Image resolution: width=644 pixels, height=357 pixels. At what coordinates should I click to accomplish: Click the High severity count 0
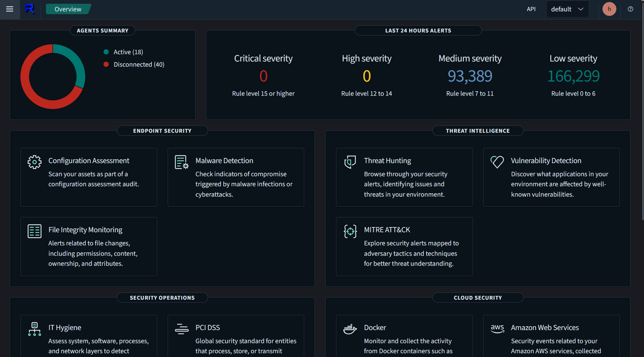[367, 76]
